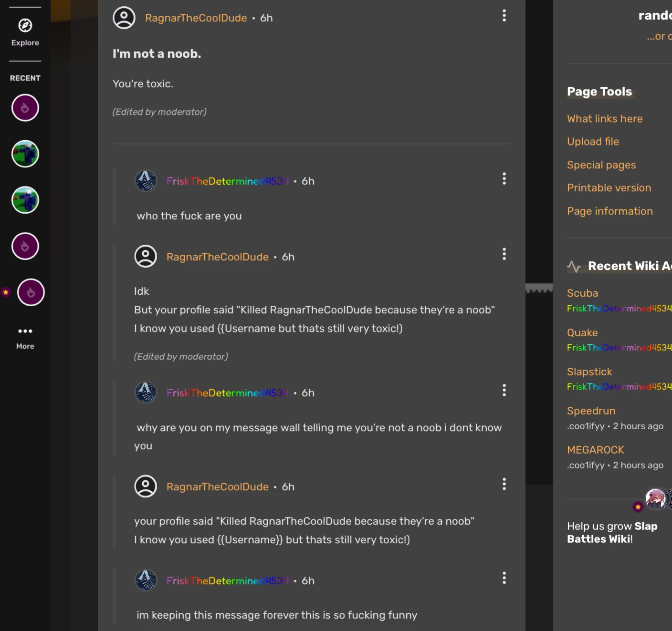672x631 pixels.
Task: Open the last recent wiki with star badge
Action: (31, 292)
